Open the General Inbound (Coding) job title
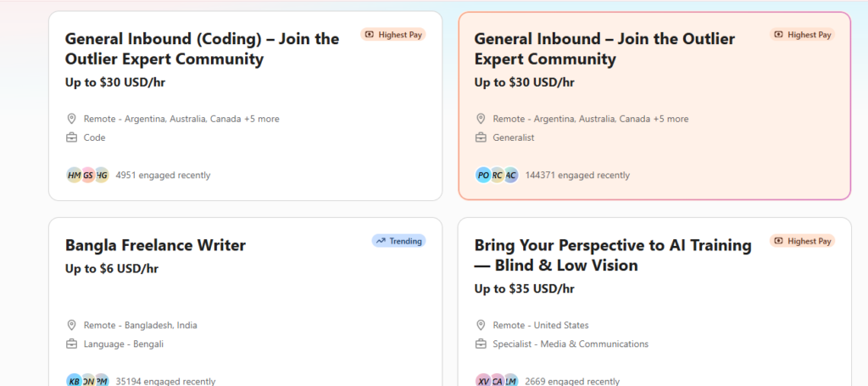 pos(202,48)
